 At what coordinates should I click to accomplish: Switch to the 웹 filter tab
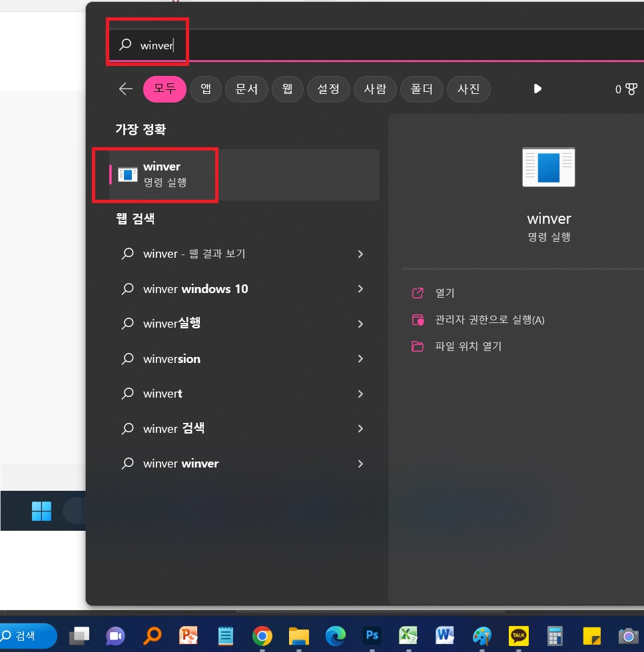287,89
